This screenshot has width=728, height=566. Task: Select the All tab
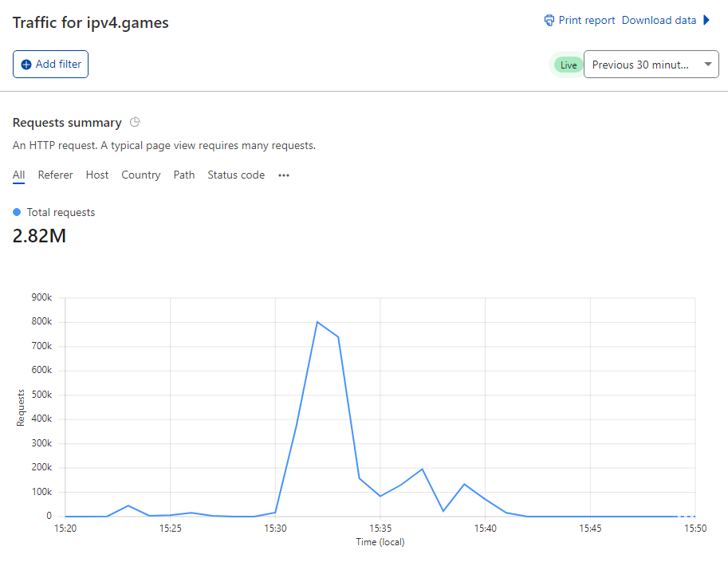click(18, 175)
